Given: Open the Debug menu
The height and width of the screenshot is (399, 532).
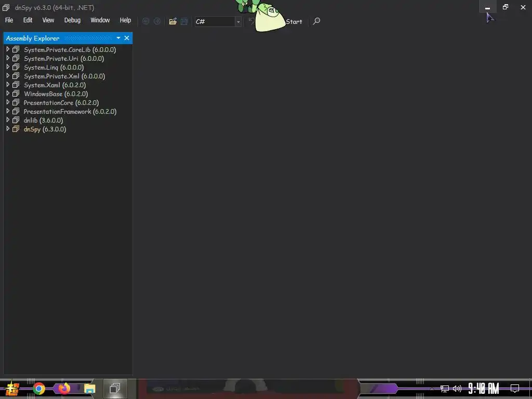Looking at the screenshot, I should coord(73,20).
